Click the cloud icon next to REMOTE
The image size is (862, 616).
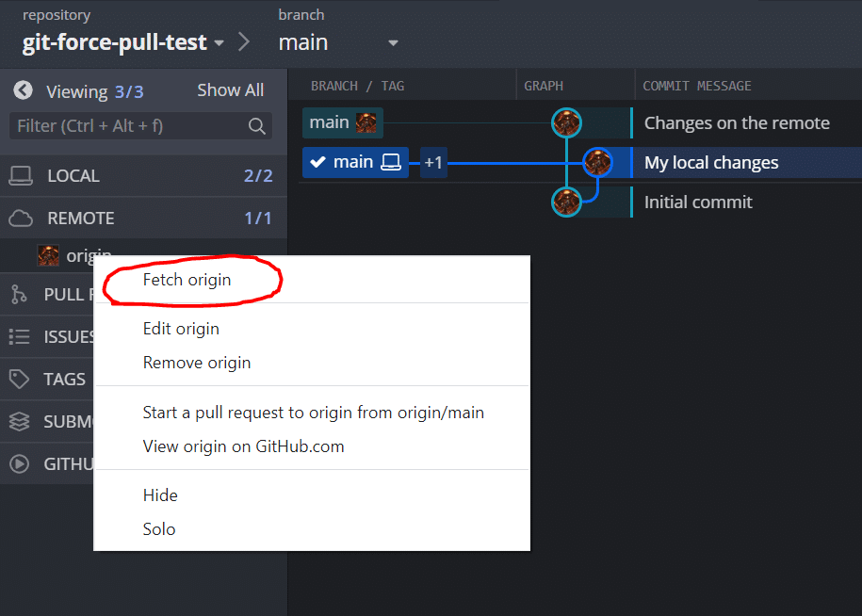(21, 219)
